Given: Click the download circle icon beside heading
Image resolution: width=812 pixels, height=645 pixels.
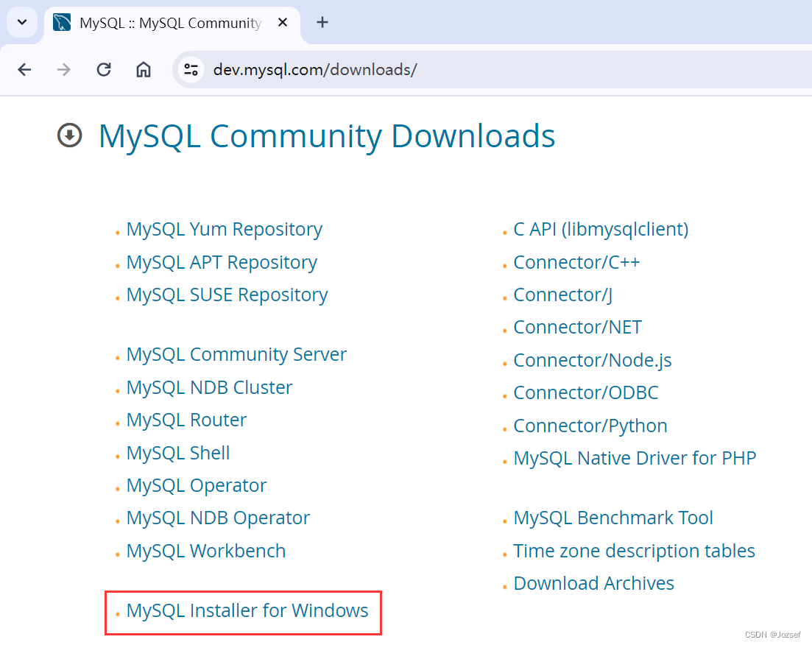Looking at the screenshot, I should point(69,135).
